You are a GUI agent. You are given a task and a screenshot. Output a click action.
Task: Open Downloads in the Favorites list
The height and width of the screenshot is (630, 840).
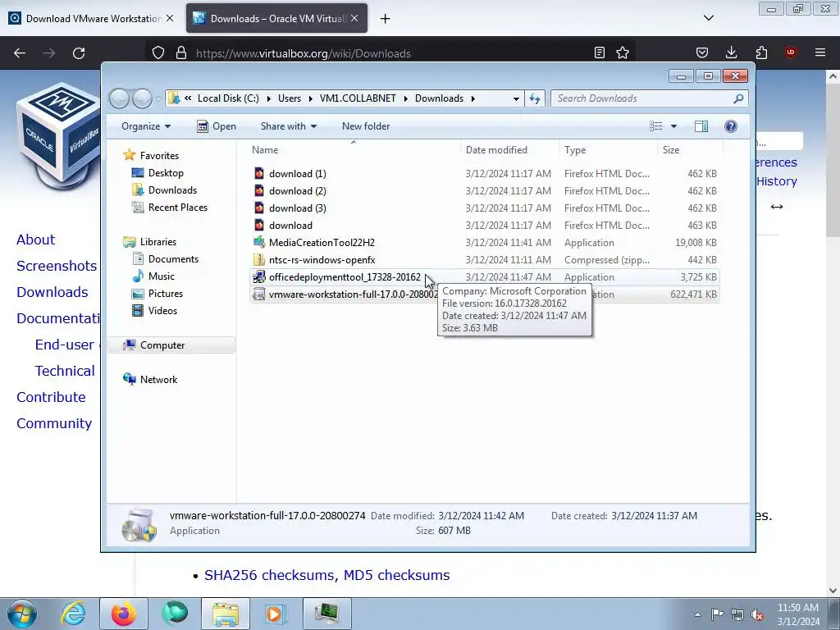point(172,190)
